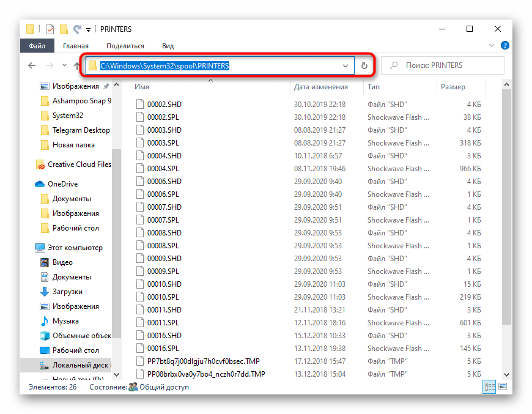The width and height of the screenshot is (532, 414).
Task: Expand the address bar history dropdown
Action: 345,65
